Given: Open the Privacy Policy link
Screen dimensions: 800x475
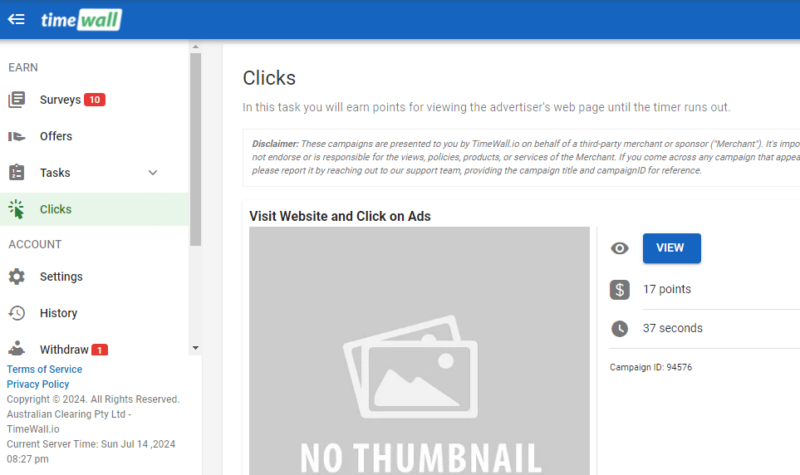Looking at the screenshot, I should coord(38,384).
